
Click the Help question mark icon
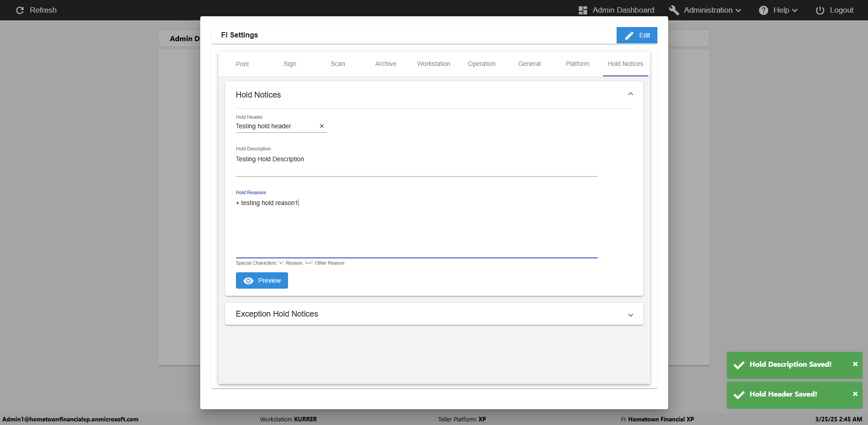point(764,10)
